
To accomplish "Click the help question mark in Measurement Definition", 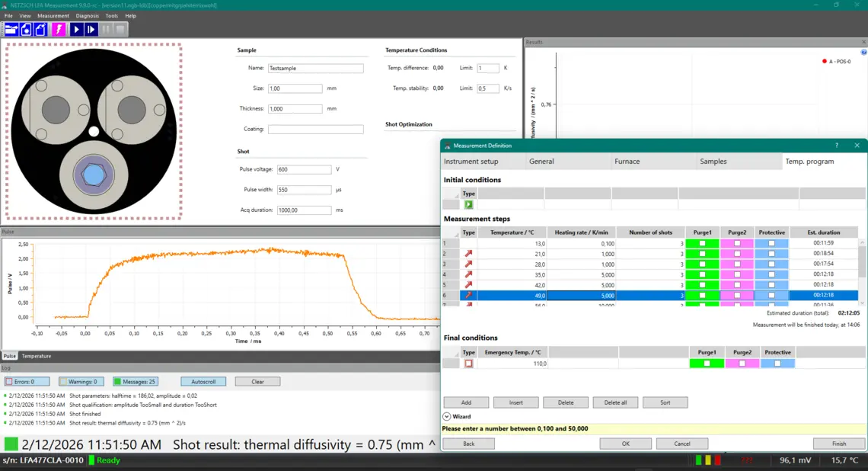I will click(x=837, y=145).
